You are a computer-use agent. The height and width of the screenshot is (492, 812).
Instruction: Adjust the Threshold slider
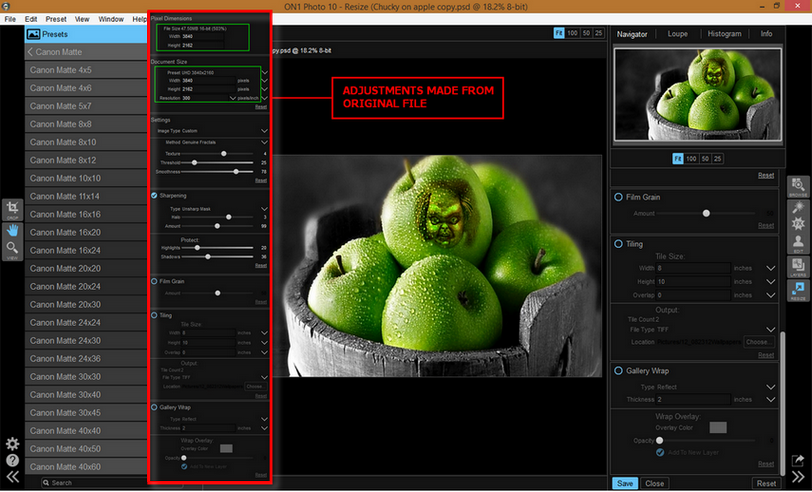195,163
